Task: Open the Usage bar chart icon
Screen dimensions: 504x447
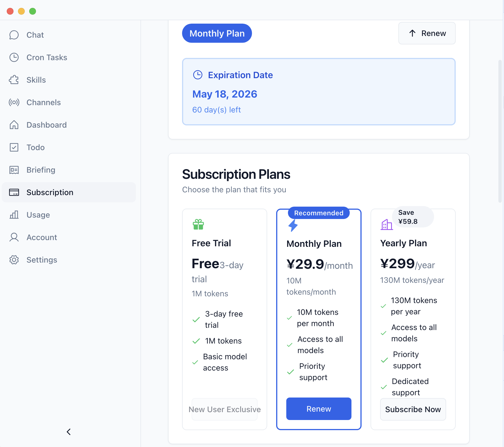Action: tap(14, 215)
